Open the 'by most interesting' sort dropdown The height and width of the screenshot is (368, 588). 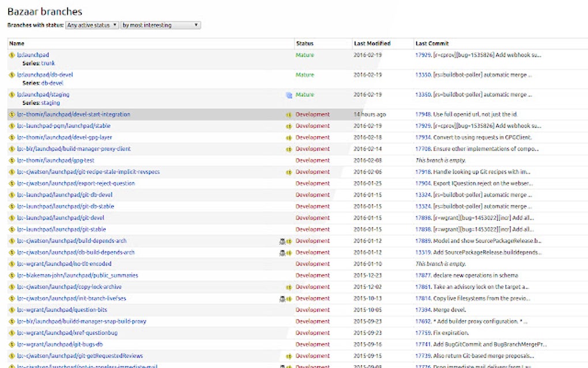160,25
